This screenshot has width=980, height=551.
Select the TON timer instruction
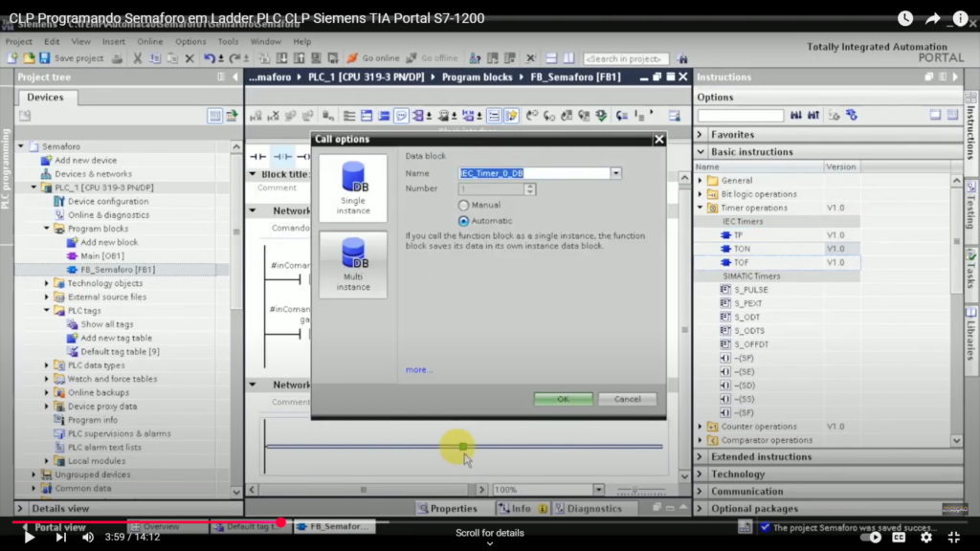742,249
